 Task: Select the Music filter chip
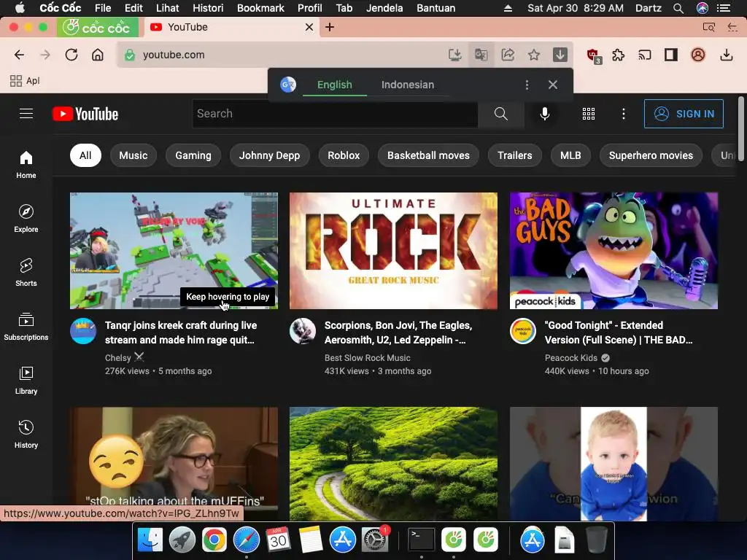[133, 155]
